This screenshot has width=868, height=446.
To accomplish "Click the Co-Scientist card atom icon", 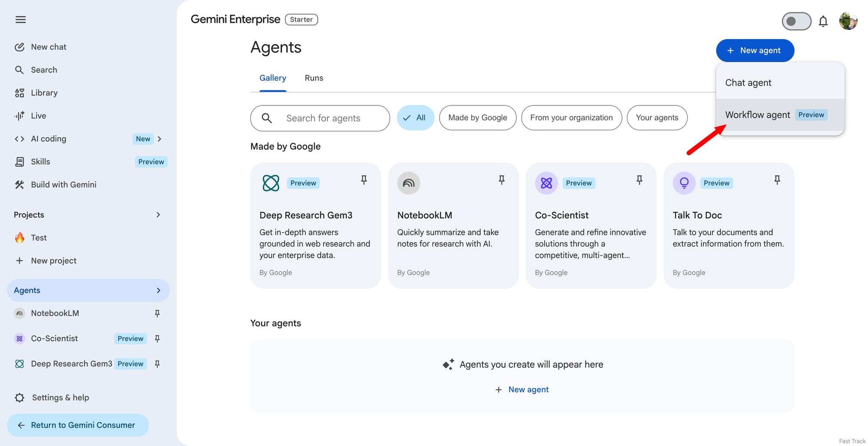I will pyautogui.click(x=546, y=183).
